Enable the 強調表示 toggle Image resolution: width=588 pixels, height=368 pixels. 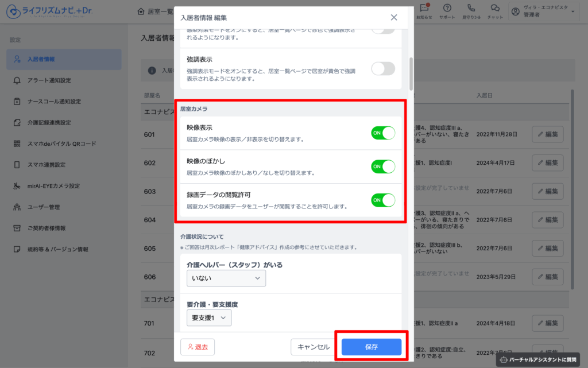coord(383,69)
